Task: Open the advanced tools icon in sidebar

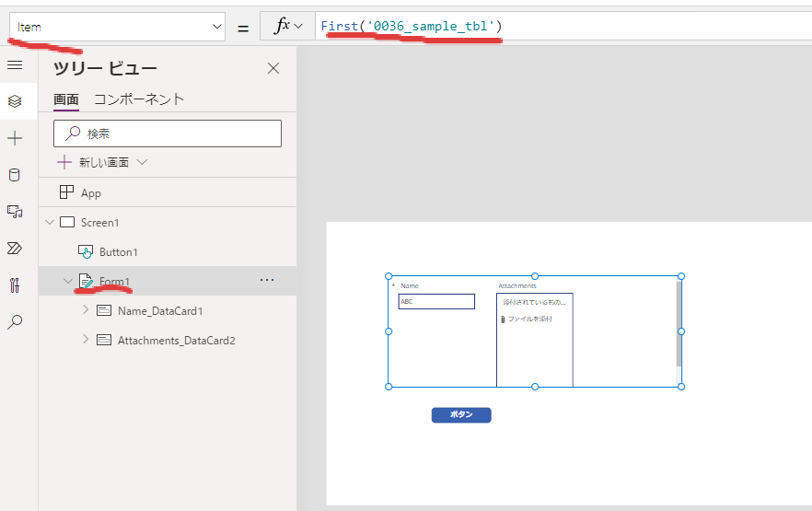Action: [15, 285]
